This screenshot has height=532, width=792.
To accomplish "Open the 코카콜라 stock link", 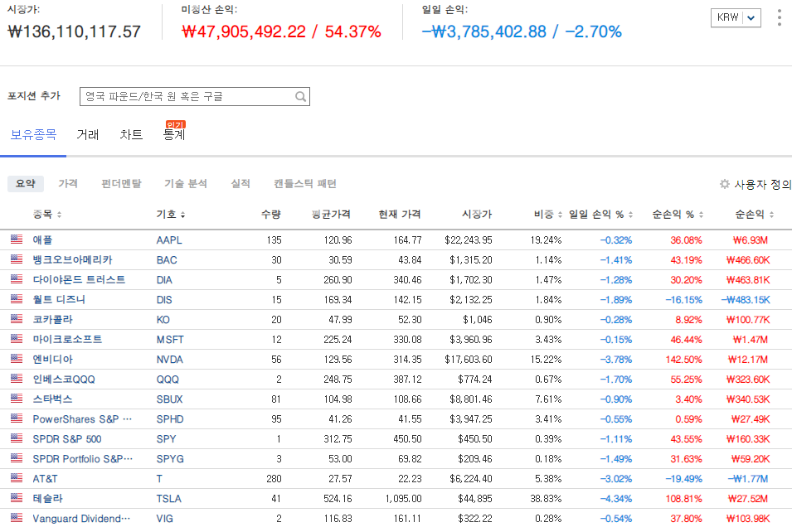I will tap(52, 320).
